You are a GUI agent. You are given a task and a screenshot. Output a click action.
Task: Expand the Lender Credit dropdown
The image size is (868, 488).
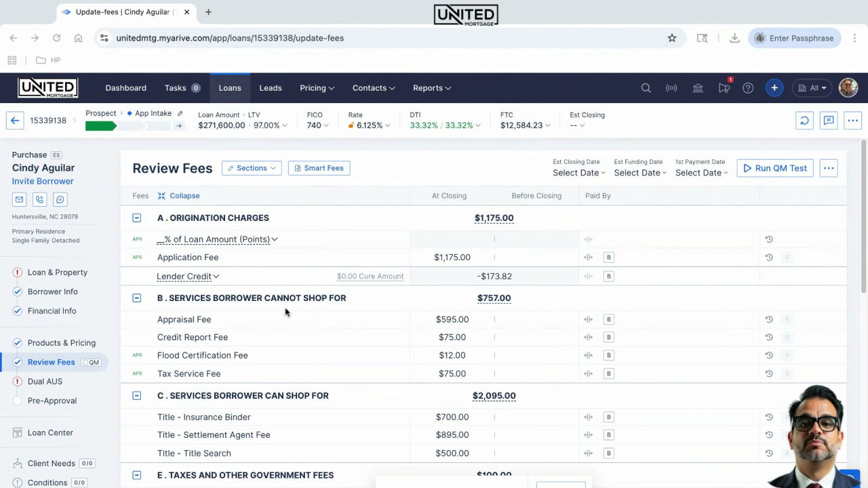point(188,276)
